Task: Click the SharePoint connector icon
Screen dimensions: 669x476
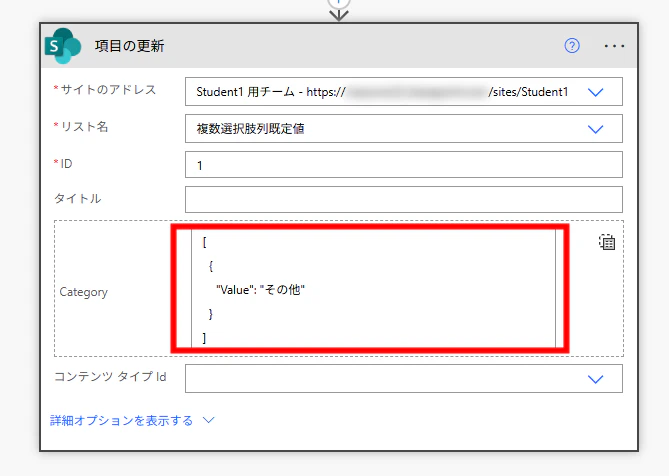Action: (63, 46)
